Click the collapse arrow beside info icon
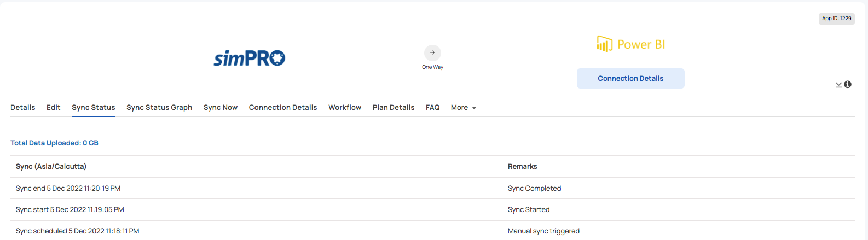 (x=838, y=85)
